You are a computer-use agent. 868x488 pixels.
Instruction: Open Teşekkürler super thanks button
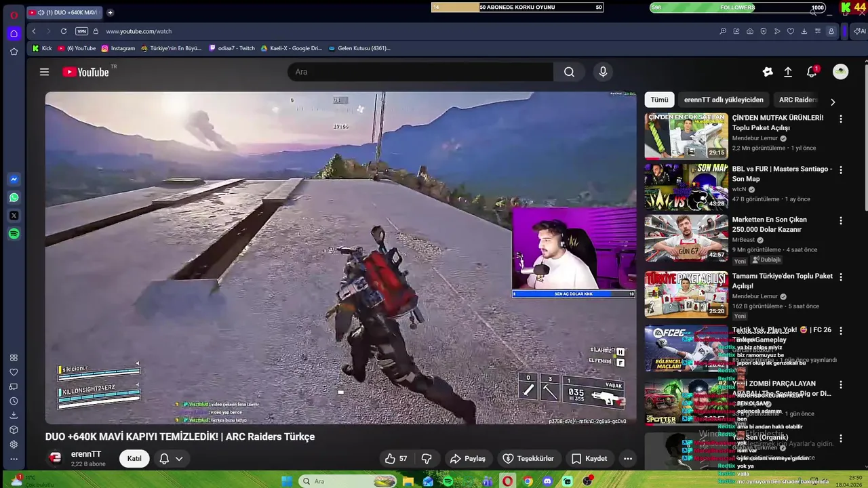[528, 459]
